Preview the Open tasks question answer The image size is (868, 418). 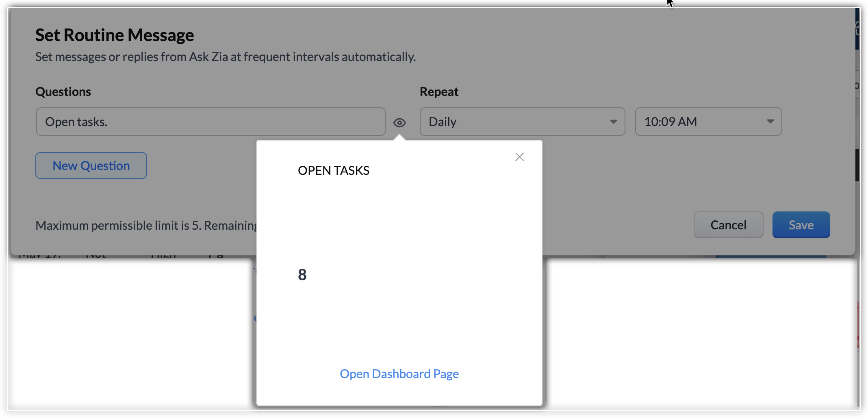point(399,122)
